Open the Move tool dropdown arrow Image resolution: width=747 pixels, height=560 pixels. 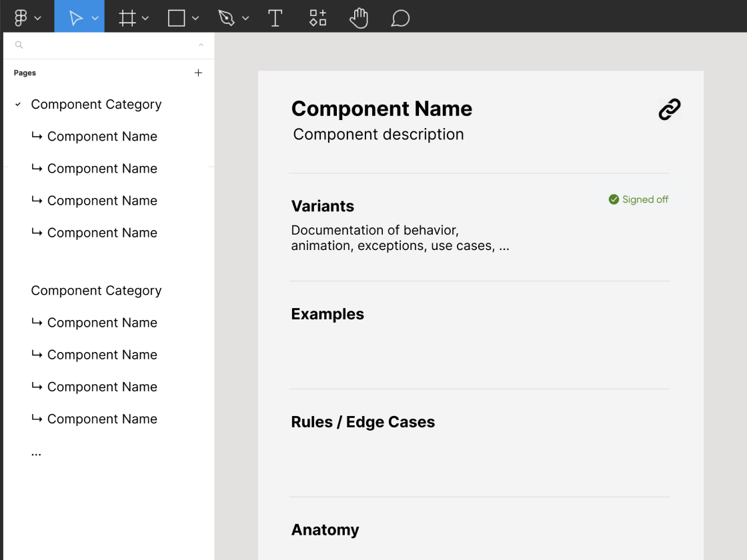tap(95, 19)
